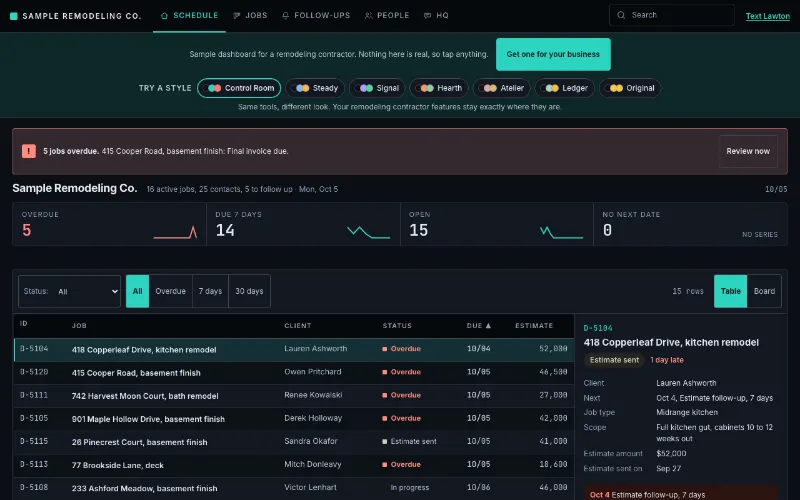Select the All date filter

(137, 291)
